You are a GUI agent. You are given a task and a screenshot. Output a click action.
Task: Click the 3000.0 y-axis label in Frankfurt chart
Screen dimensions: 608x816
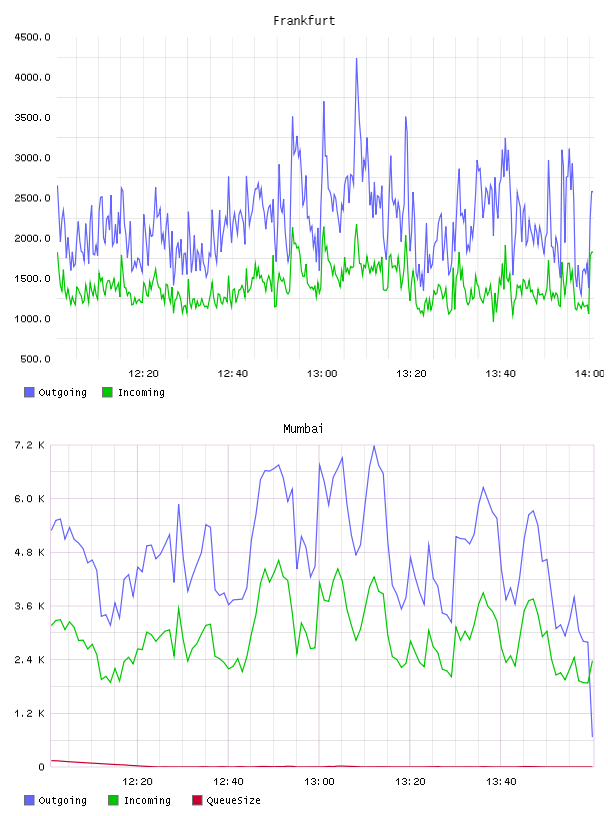tap(32, 158)
